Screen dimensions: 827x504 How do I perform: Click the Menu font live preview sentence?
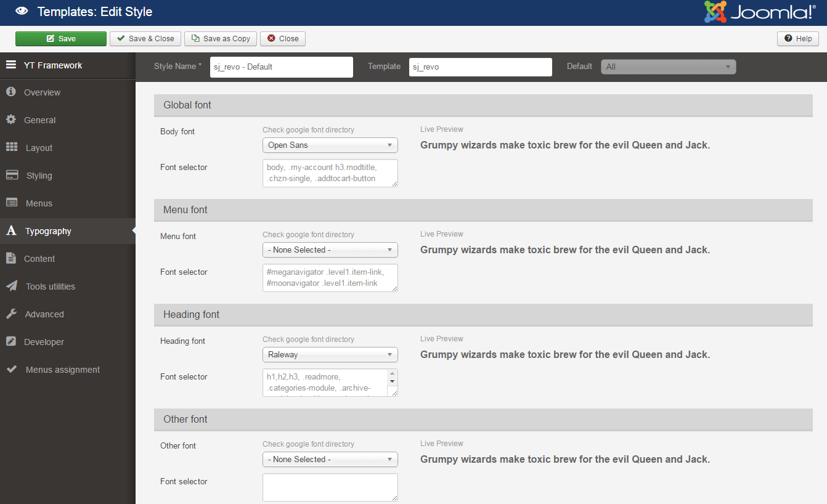565,250
